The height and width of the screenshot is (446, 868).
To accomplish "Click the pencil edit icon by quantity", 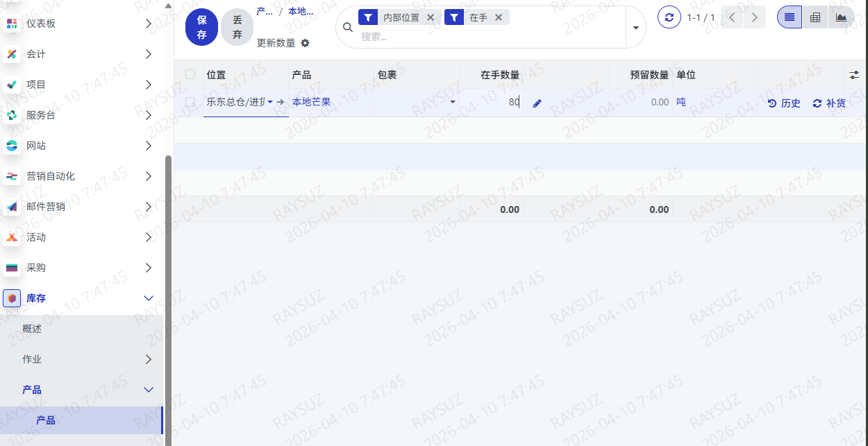I will [537, 103].
